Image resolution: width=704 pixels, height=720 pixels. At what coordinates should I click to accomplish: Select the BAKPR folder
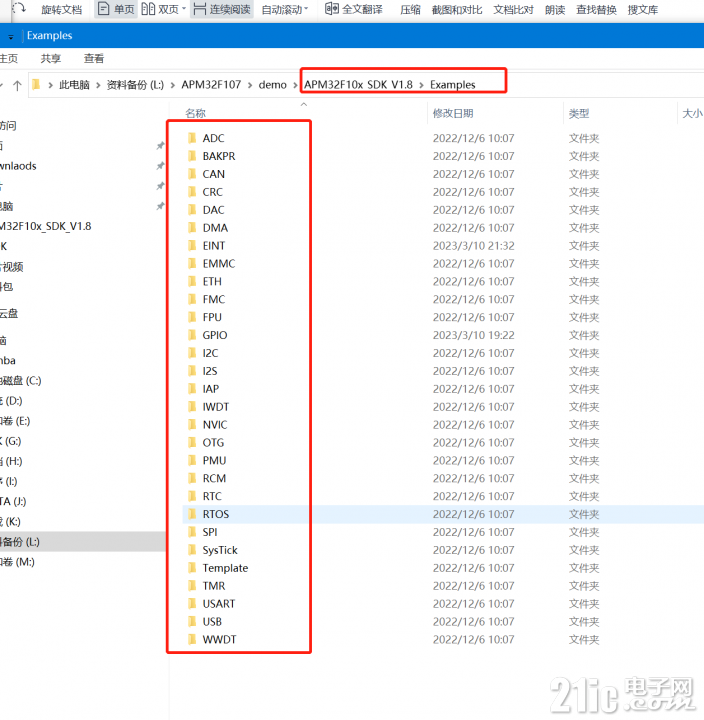pyautogui.click(x=219, y=156)
